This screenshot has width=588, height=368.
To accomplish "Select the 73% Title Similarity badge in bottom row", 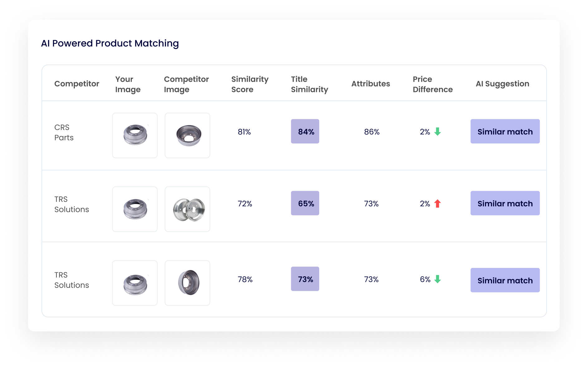I will click(x=305, y=279).
